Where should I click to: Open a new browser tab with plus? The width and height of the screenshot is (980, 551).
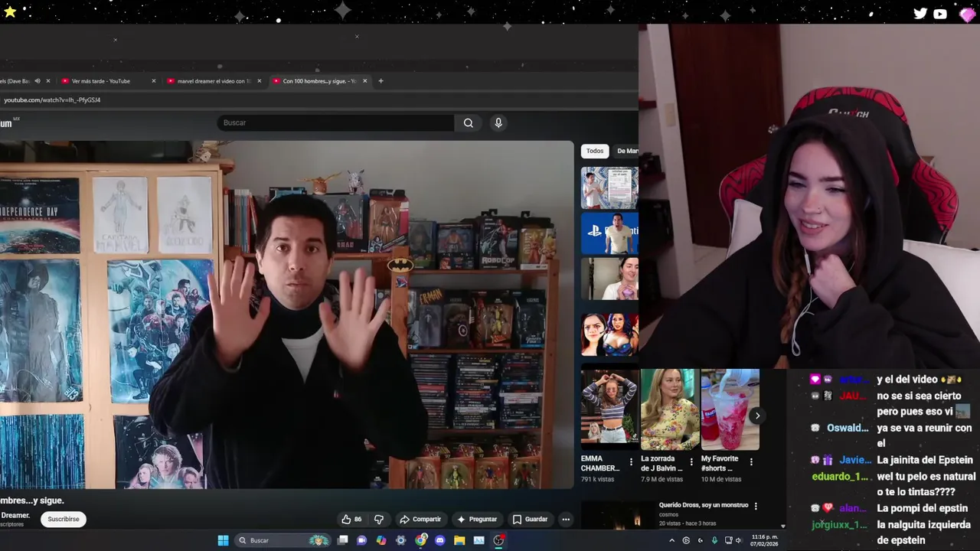point(381,81)
